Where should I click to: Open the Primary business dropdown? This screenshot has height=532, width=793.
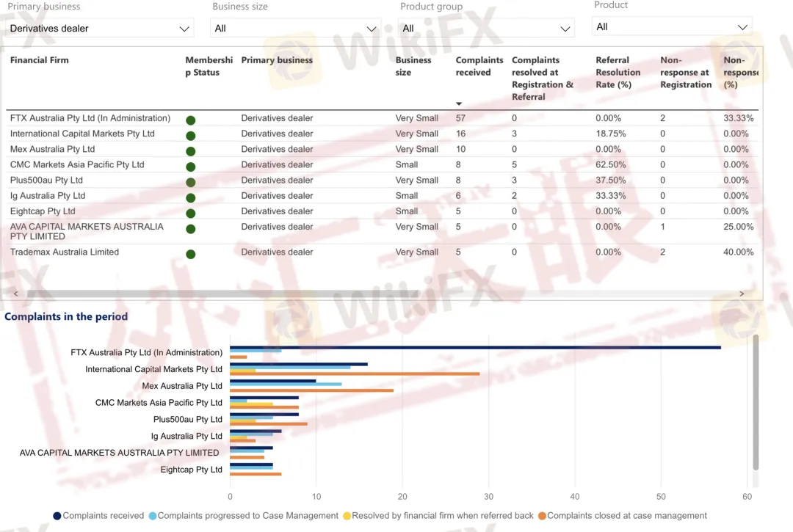click(x=100, y=29)
